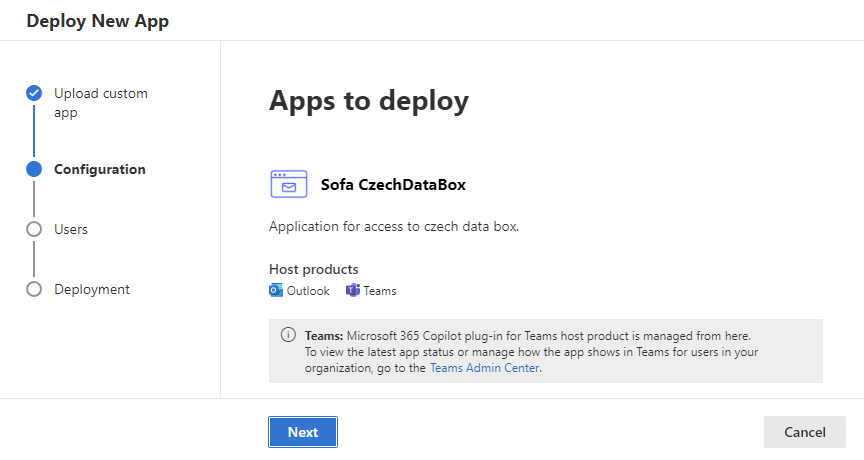Click the Sofa CzechDataBox app name
Screen dimensions: 864x460
click(393, 185)
